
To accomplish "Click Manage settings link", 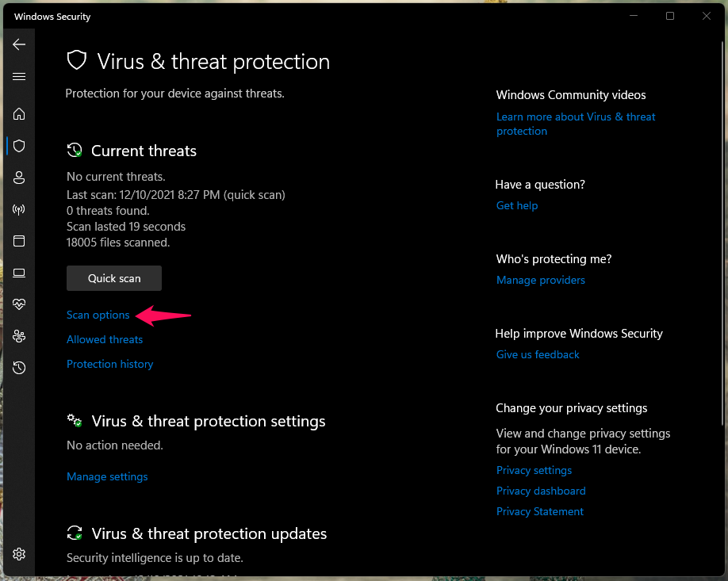I will coord(107,476).
